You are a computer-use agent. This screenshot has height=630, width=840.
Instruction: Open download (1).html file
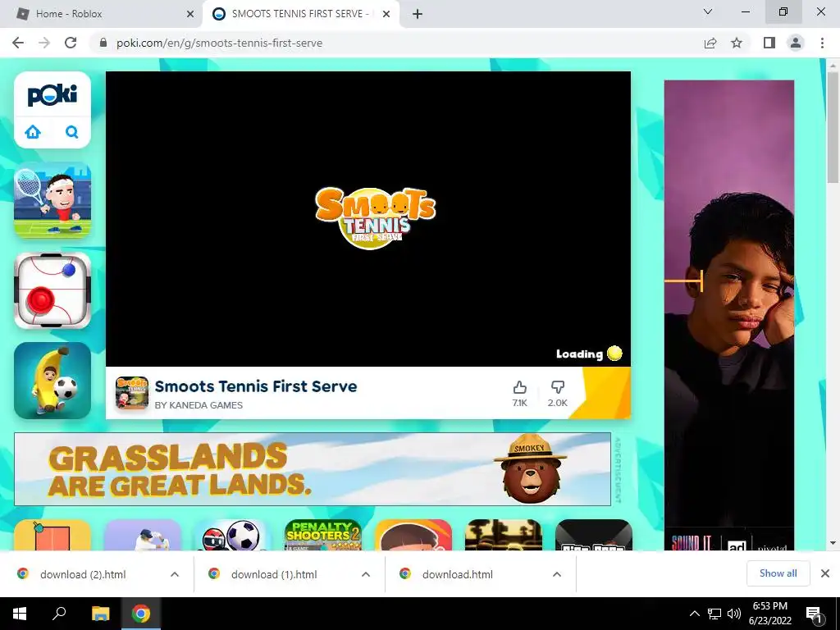(274, 574)
